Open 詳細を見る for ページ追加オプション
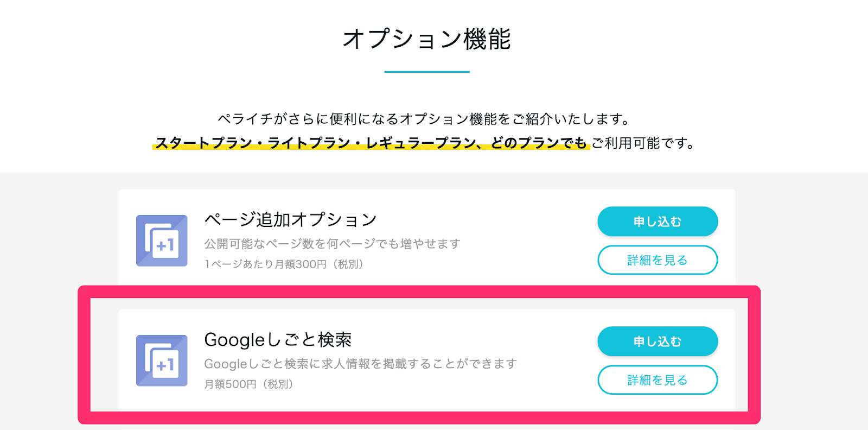Image resolution: width=868 pixels, height=430 pixels. point(658,260)
